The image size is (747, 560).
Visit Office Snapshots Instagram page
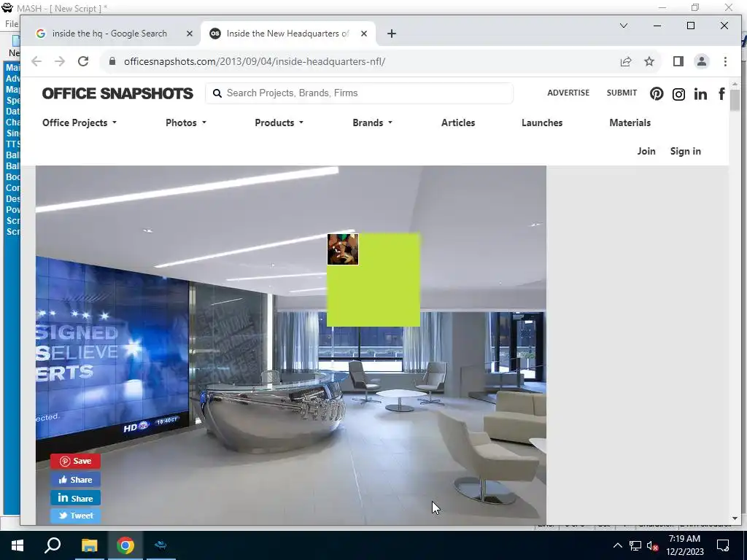click(x=678, y=94)
